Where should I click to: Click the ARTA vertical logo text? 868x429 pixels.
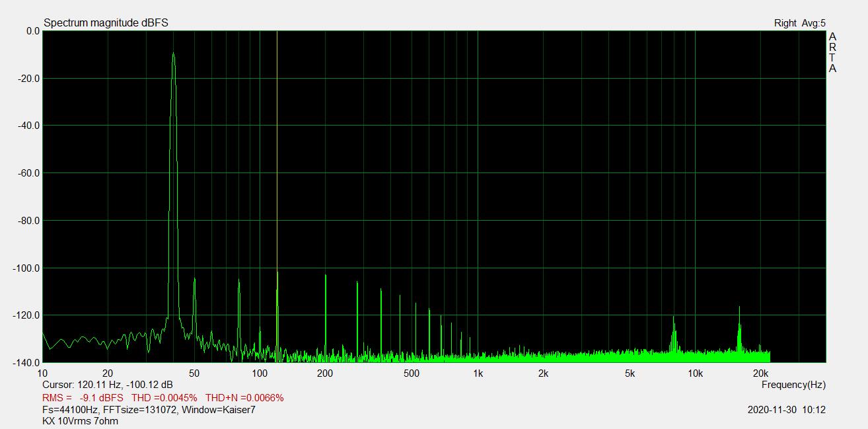pos(832,52)
